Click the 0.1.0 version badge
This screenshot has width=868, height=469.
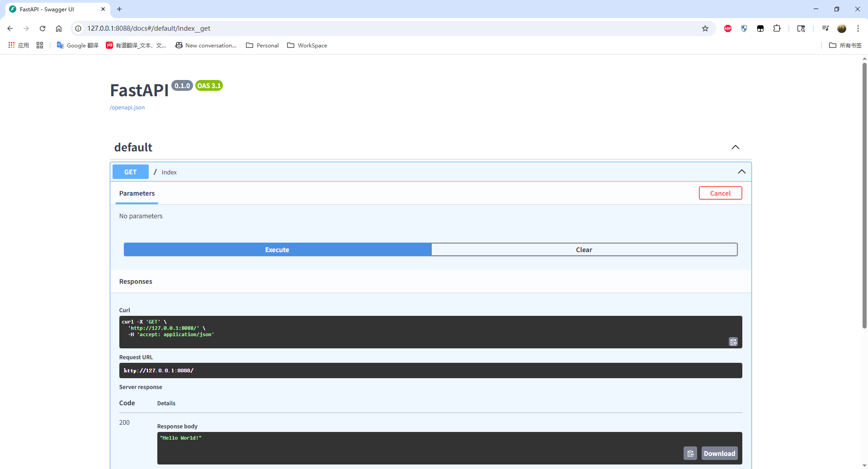tap(182, 85)
